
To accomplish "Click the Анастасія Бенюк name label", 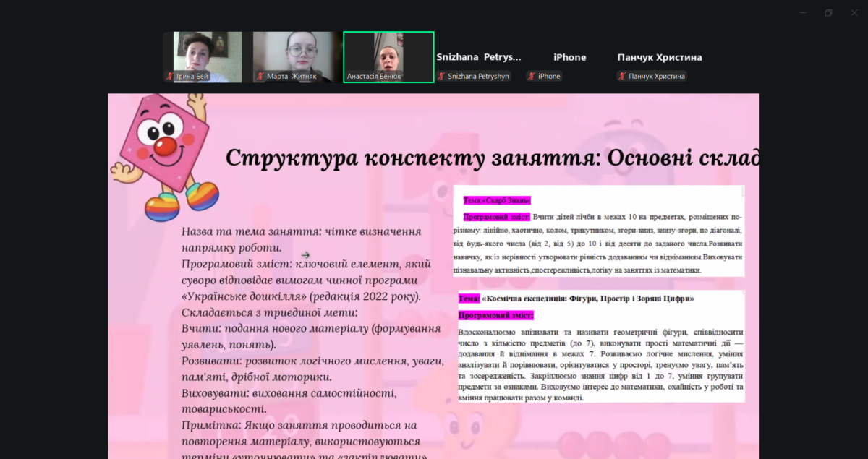I will [374, 76].
